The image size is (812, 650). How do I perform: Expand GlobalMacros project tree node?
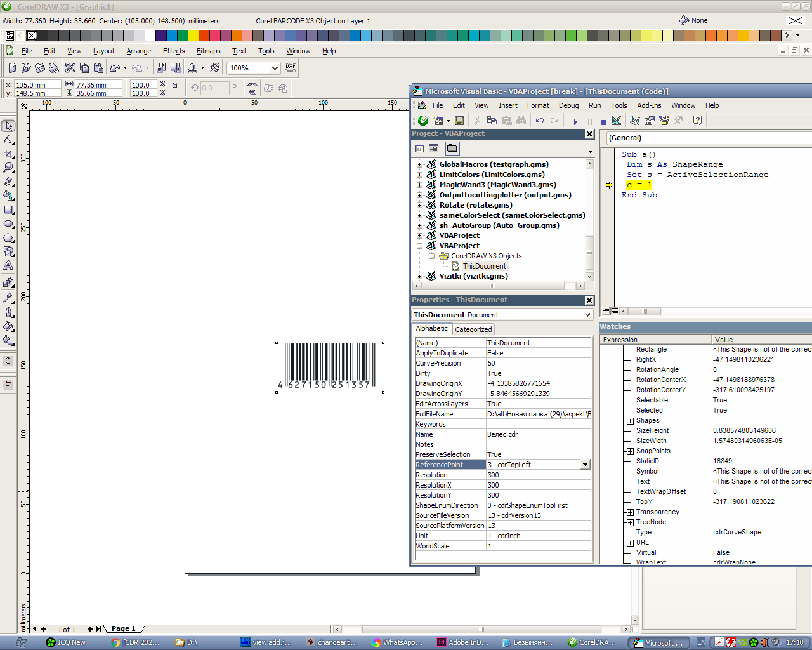click(419, 164)
